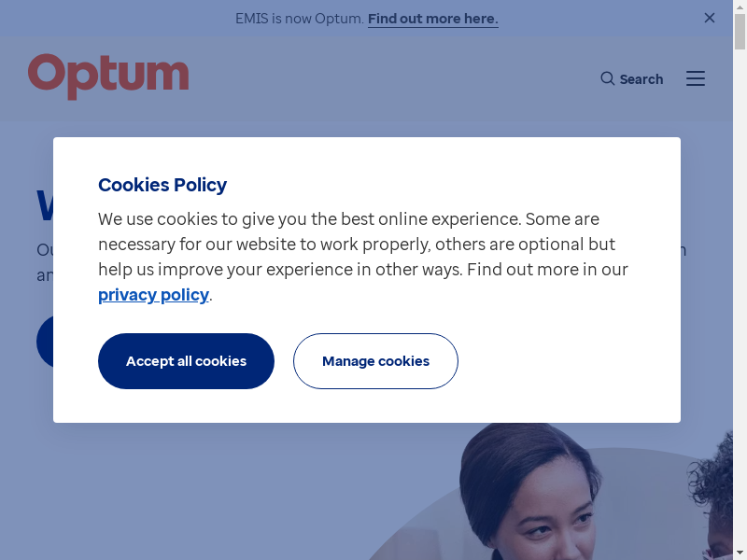Image resolution: width=747 pixels, height=560 pixels.
Task: Click the curly-haired person at right edge
Action: click(722, 495)
